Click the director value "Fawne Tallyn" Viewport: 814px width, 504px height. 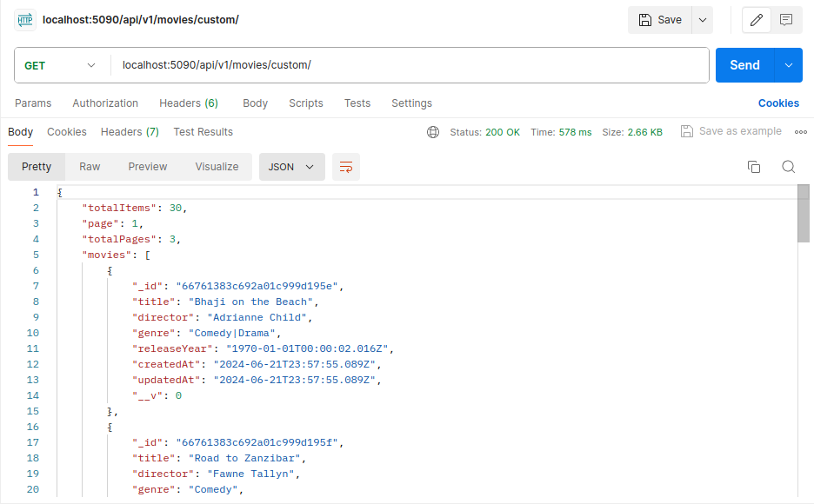(250, 474)
